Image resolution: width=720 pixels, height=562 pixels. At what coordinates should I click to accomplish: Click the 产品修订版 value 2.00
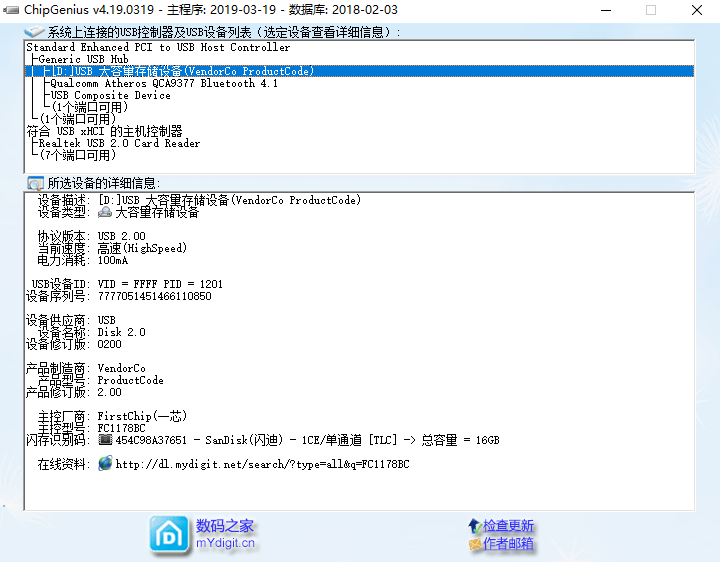click(x=109, y=392)
